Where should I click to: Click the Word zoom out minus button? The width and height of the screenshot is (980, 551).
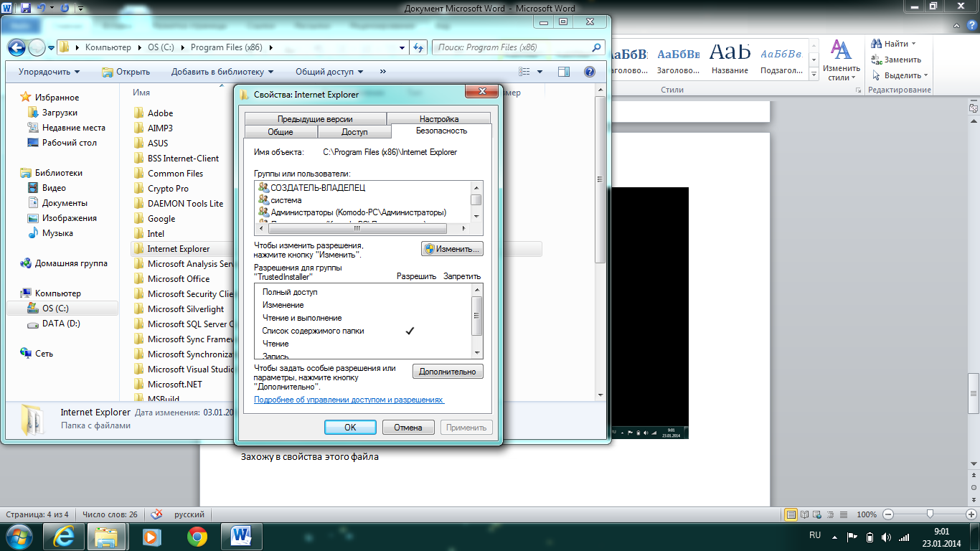[889, 514]
